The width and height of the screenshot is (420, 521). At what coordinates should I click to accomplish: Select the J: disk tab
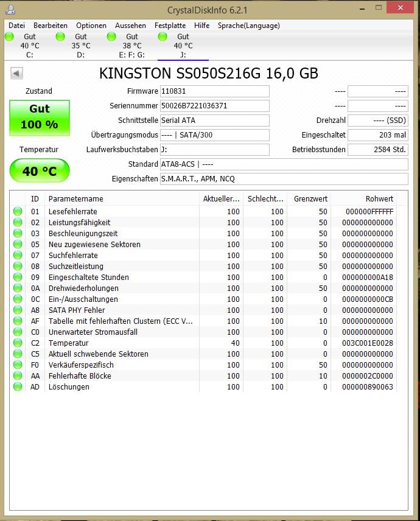(x=183, y=46)
